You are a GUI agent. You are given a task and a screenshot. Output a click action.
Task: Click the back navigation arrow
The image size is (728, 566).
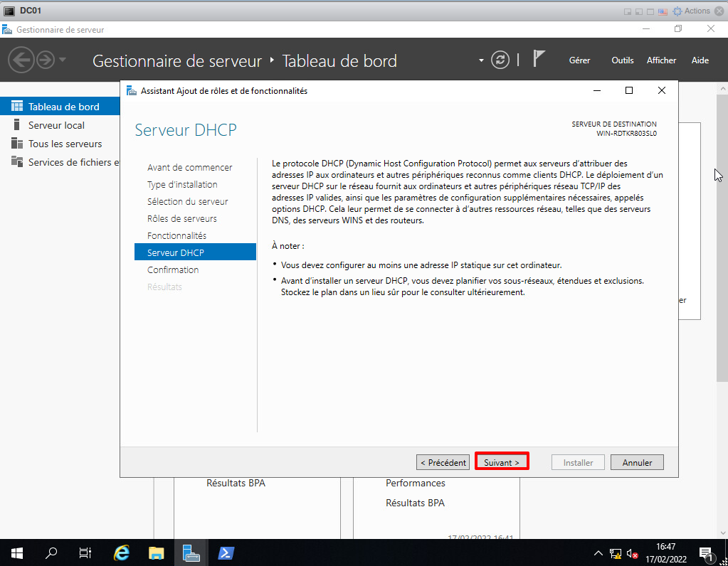coord(21,60)
